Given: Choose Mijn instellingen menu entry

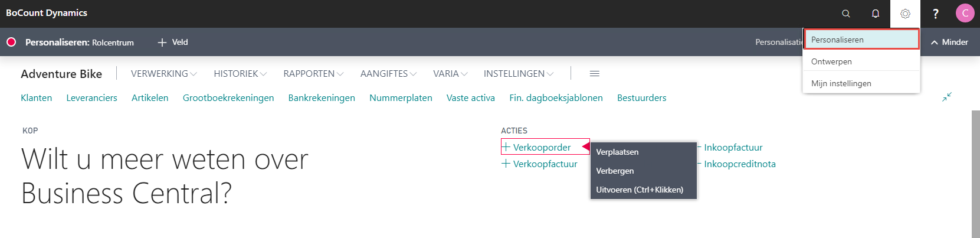Looking at the screenshot, I should tap(841, 83).
